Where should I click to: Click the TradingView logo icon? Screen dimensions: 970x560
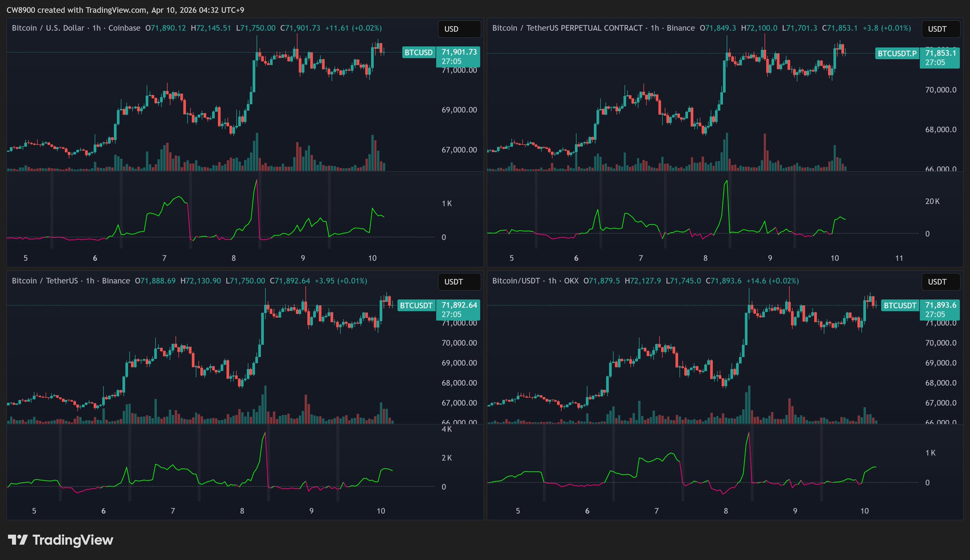tap(18, 540)
